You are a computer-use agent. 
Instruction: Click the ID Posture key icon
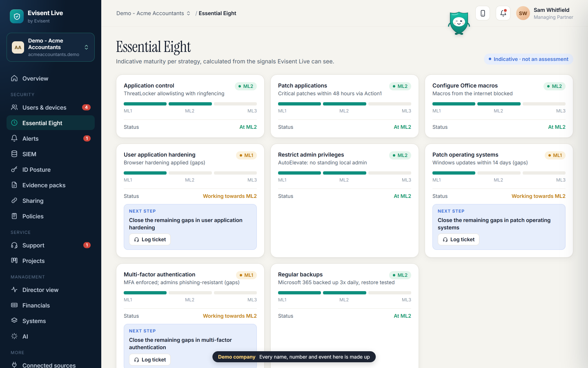click(14, 170)
